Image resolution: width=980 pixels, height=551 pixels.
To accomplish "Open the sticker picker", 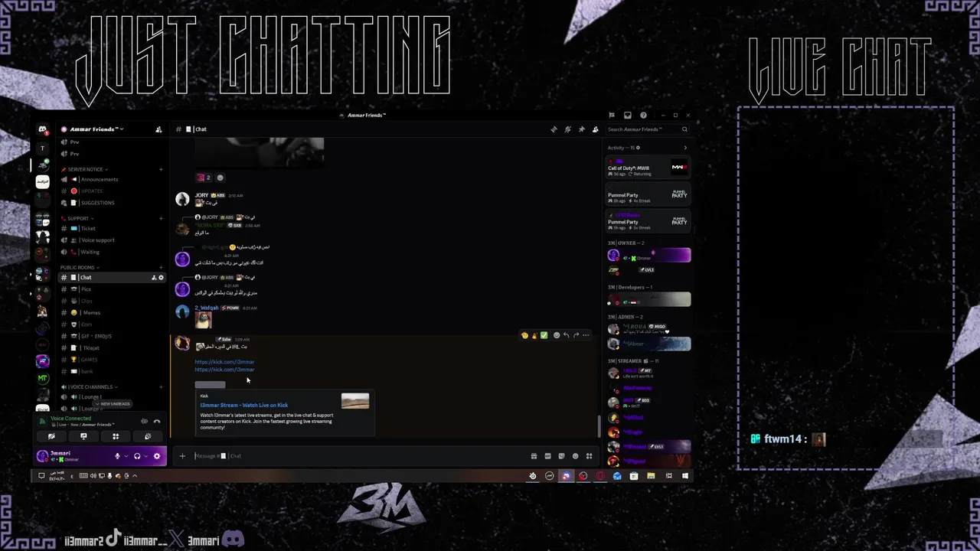I will click(561, 456).
